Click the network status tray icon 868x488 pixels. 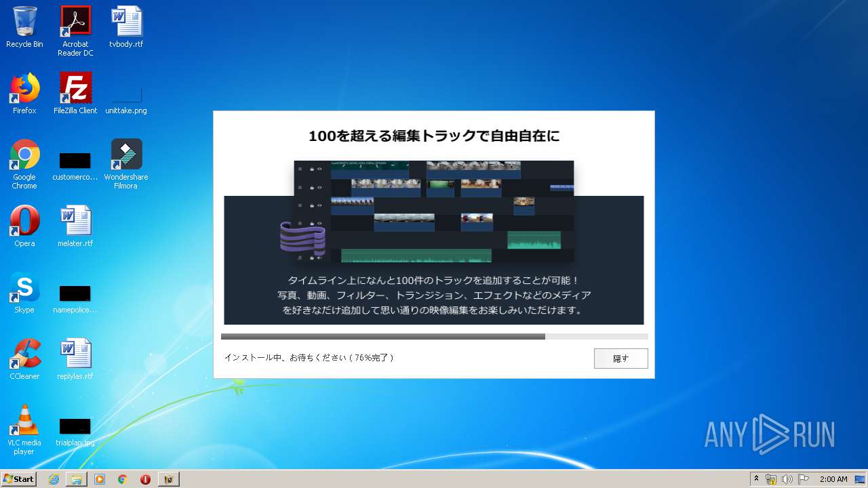pyautogui.click(x=771, y=479)
